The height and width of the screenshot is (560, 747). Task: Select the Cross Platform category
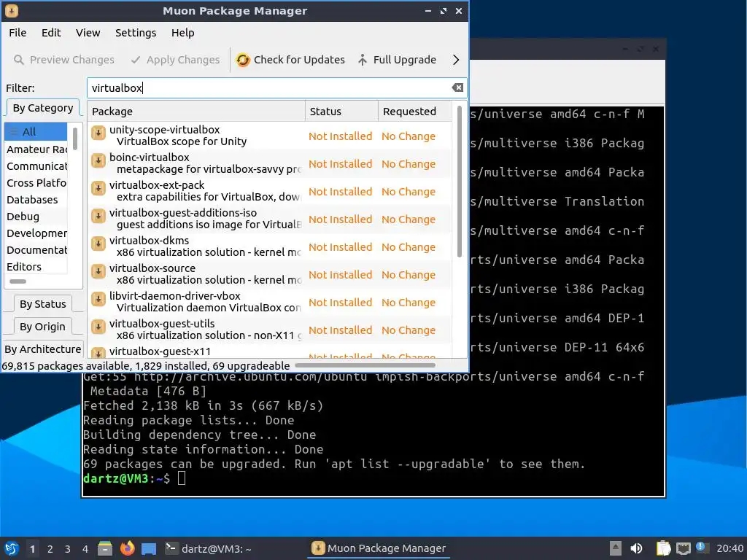tap(36, 183)
